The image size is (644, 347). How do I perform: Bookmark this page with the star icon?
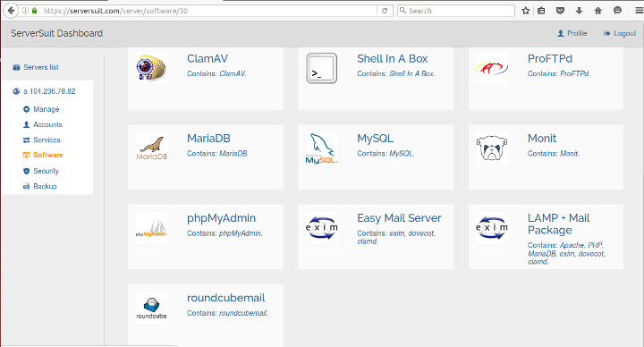click(x=525, y=11)
